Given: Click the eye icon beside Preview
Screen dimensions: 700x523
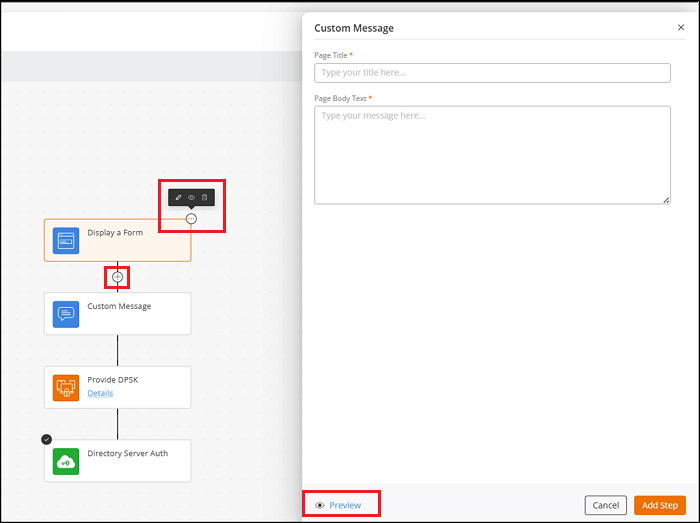Looking at the screenshot, I should [320, 505].
